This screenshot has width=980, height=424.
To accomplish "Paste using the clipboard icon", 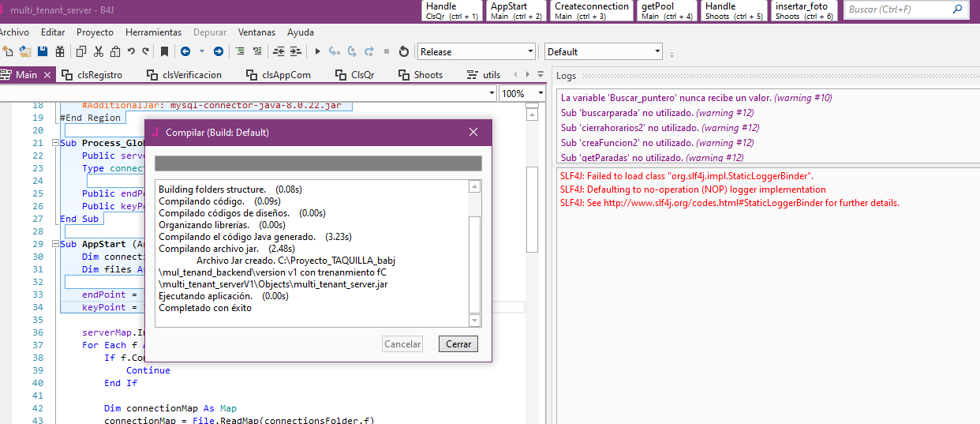I will point(115,51).
